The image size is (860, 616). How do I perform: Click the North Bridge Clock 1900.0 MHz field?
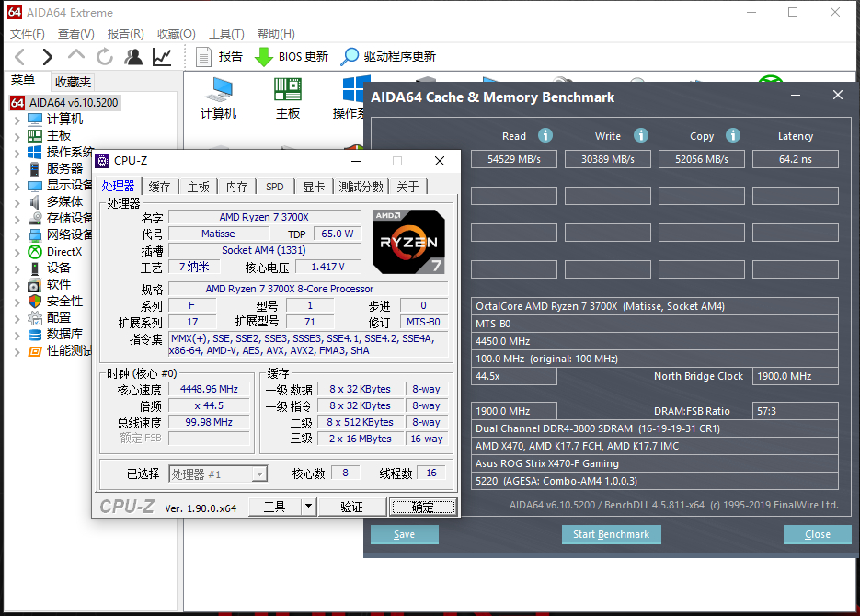796,376
